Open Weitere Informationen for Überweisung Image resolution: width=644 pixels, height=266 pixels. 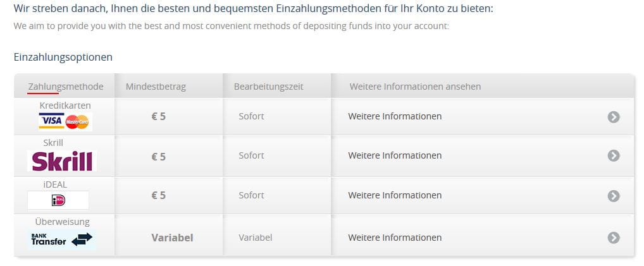click(x=395, y=238)
